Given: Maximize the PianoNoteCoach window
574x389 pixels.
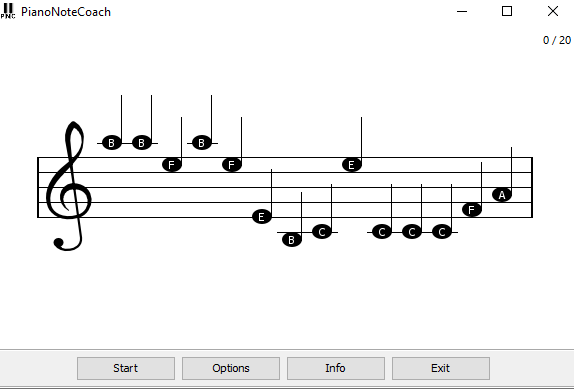Looking at the screenshot, I should (x=507, y=11).
